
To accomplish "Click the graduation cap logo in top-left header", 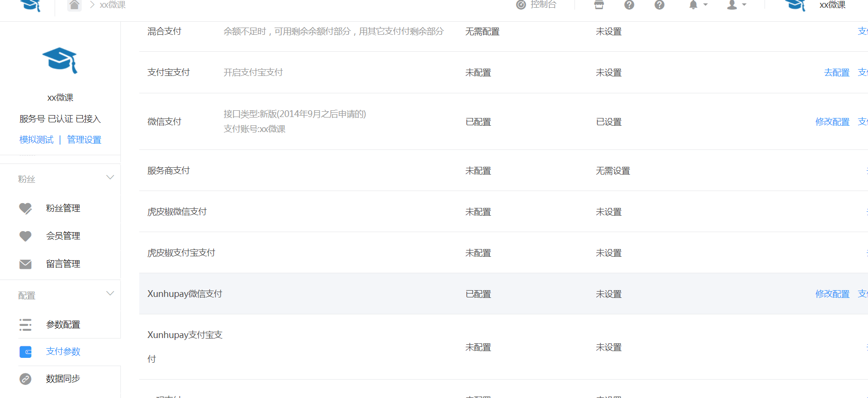I will [31, 5].
